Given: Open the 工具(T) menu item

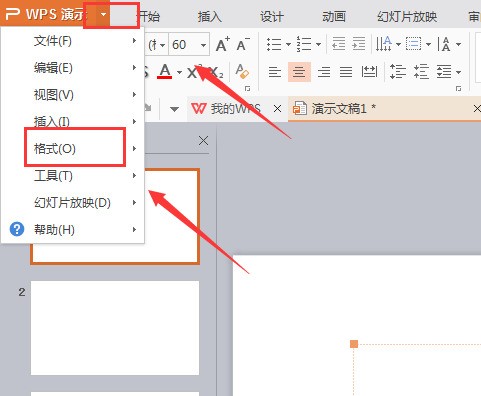Looking at the screenshot, I should pyautogui.click(x=73, y=176).
